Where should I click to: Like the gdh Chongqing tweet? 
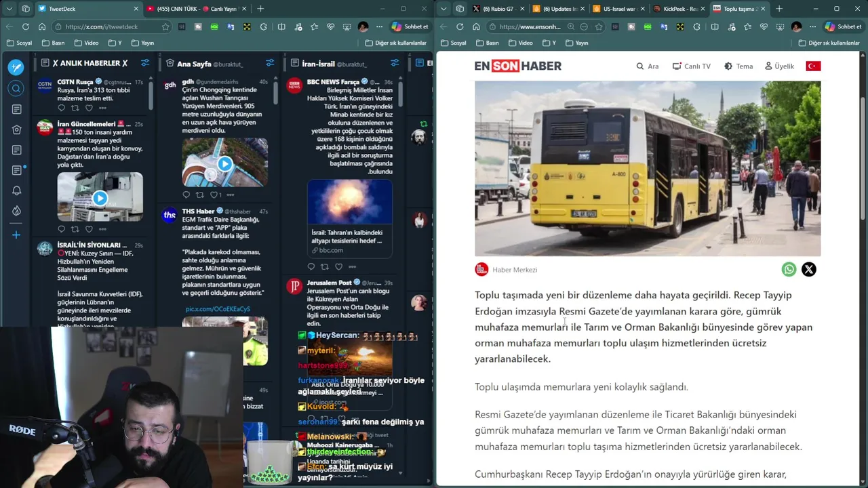(213, 195)
